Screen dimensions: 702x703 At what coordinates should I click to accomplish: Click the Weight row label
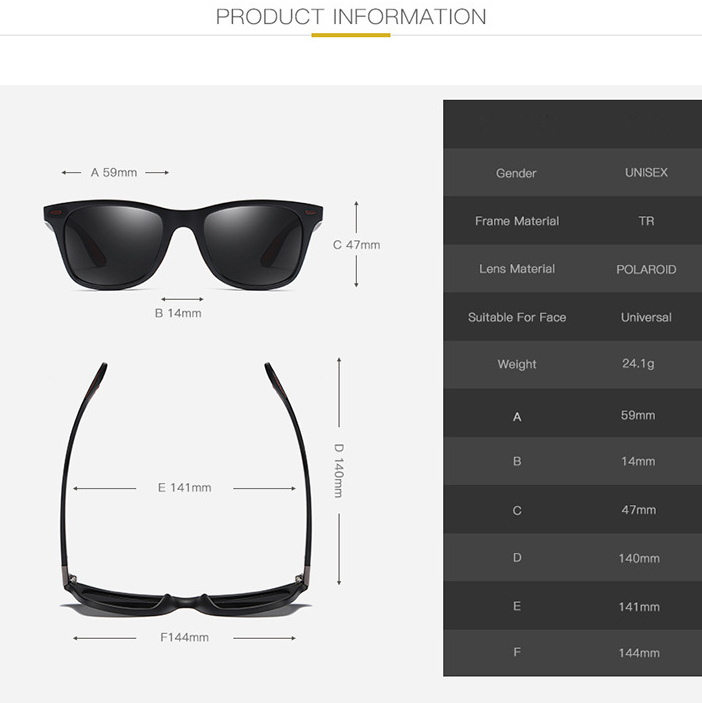click(516, 364)
